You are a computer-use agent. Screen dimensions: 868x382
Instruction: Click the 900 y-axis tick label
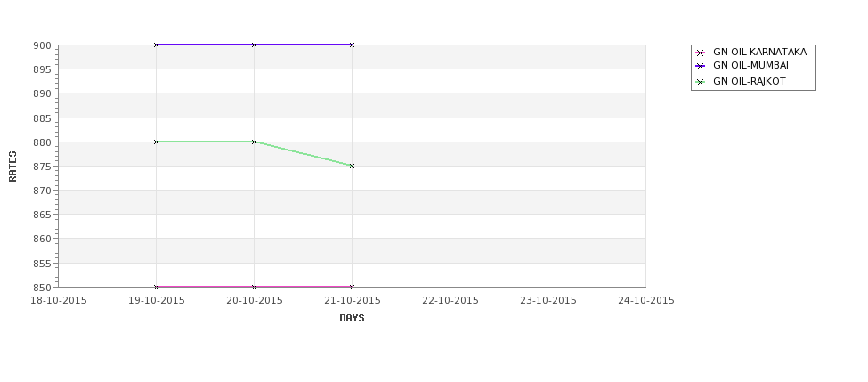pos(45,45)
